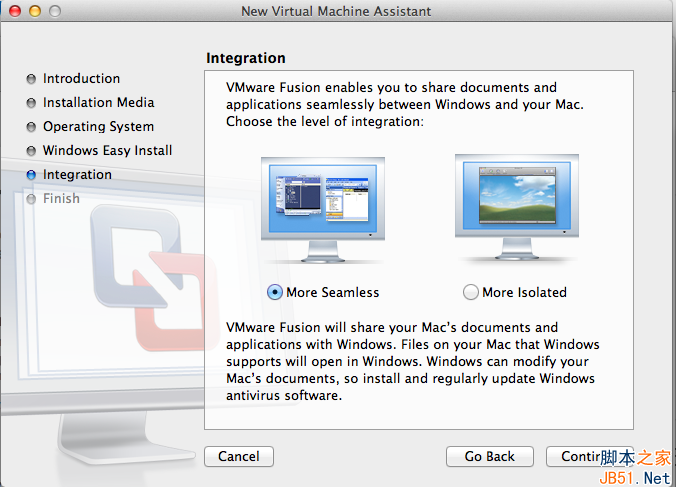Screen dimensions: 676x487
Task: Click the Integration step in sidebar
Action: coord(77,175)
